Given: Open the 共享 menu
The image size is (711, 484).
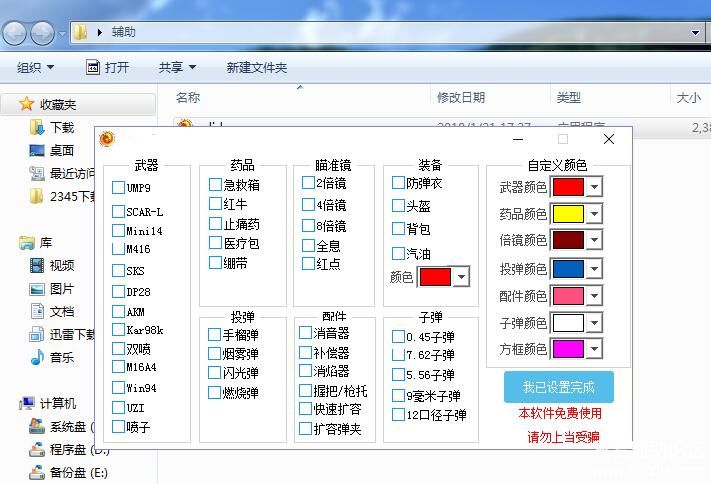Looking at the screenshot, I should 177,67.
